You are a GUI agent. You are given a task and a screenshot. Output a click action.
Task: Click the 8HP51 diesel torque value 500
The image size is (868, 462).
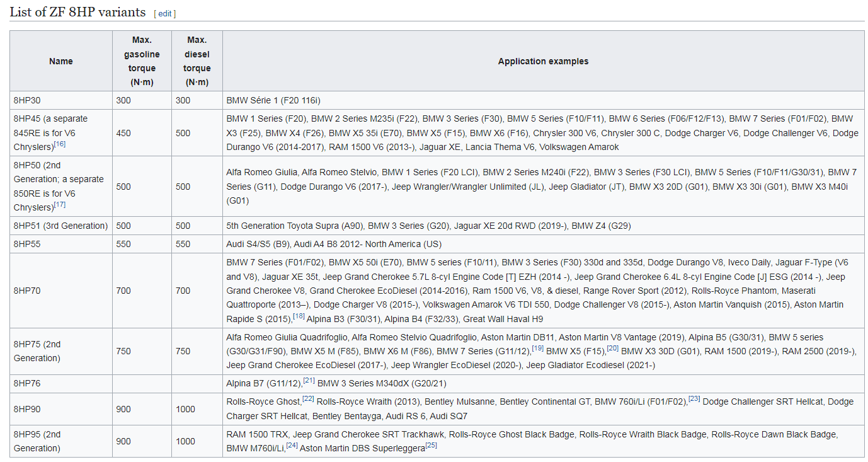pos(183,226)
